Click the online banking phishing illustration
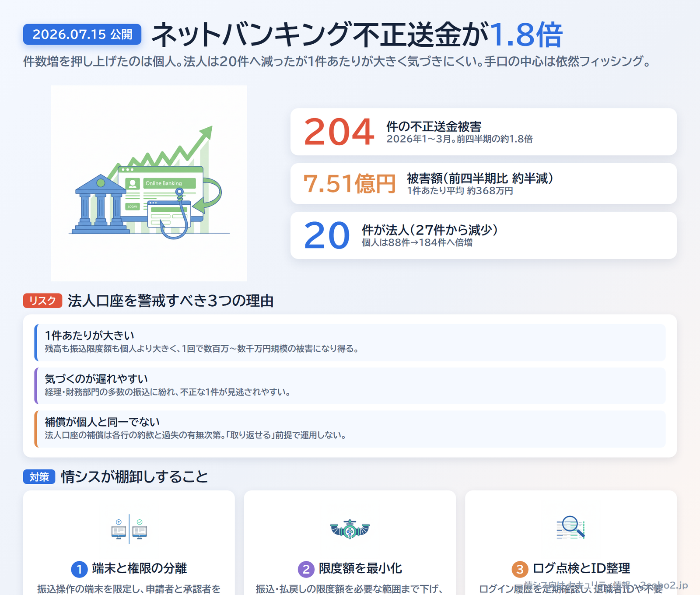Screen dimensions: 700x595 149,183
